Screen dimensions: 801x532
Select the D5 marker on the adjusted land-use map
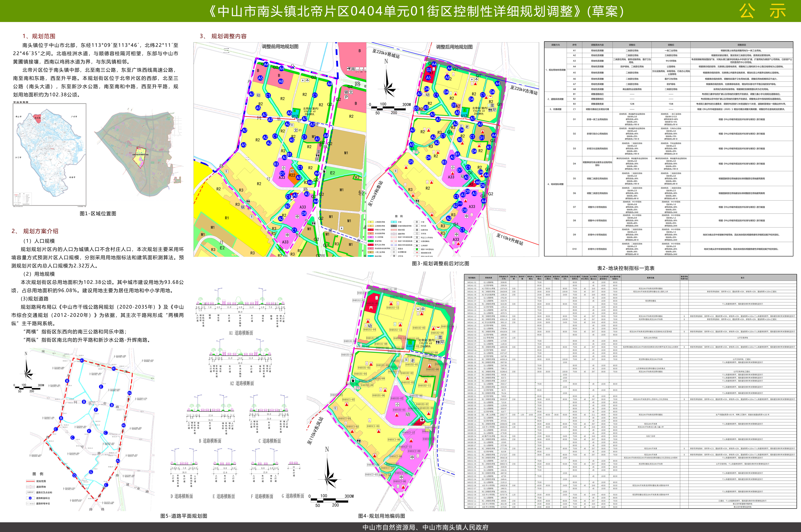coord(411,162)
